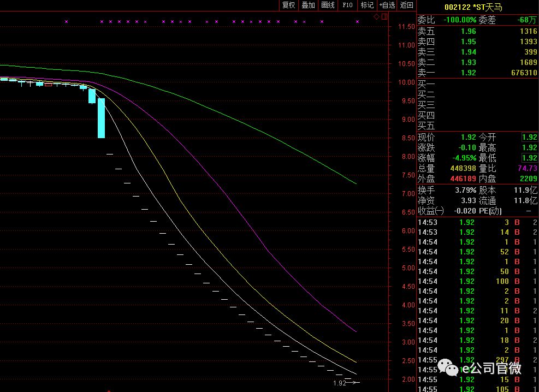Click the 涨幅 -4.95% value
Screen dimensions: 539x392
coord(465,158)
